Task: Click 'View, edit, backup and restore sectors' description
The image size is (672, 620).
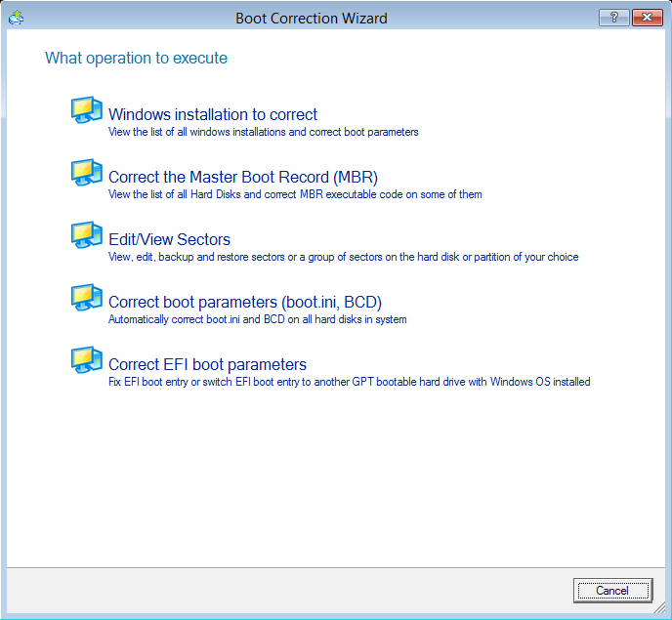Action: [x=343, y=257]
